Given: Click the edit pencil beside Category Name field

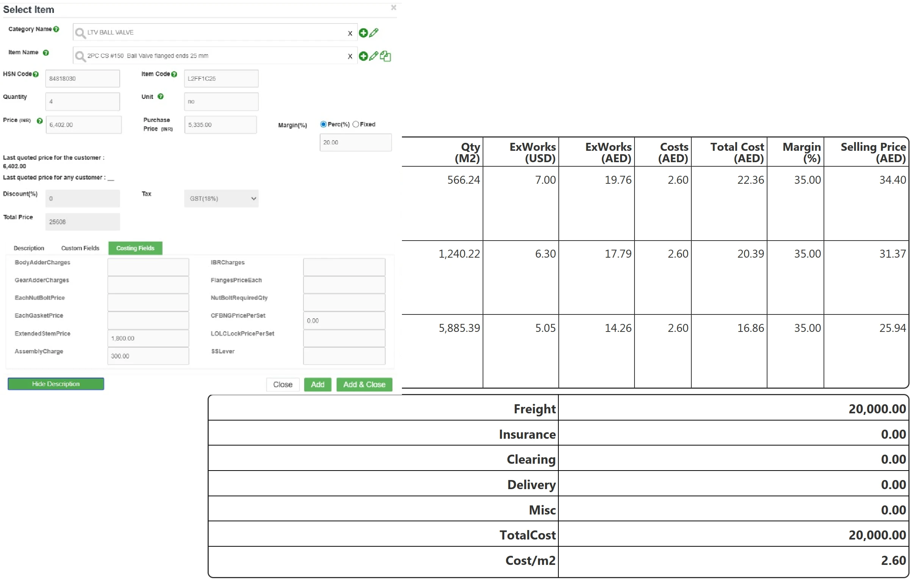Looking at the screenshot, I should [x=374, y=33].
